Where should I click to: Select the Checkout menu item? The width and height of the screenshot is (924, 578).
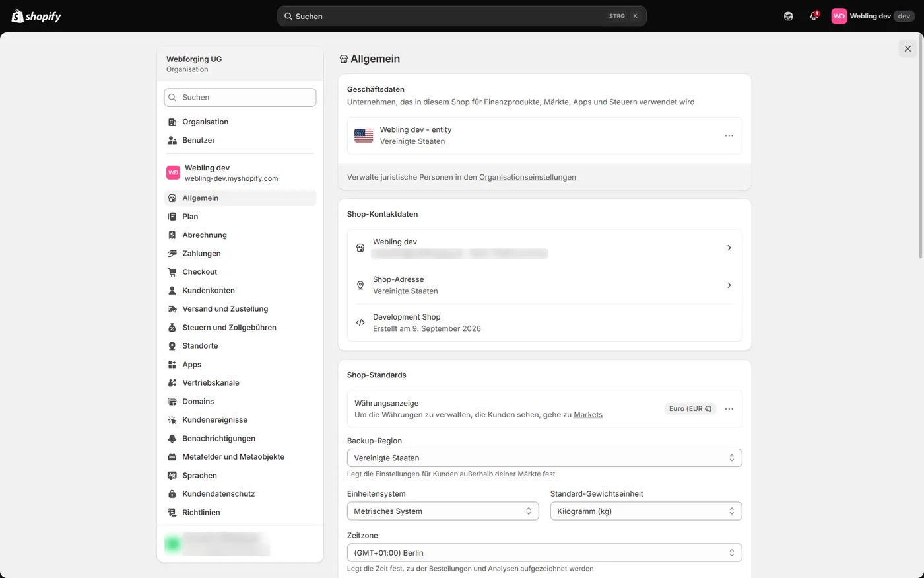tap(240, 272)
